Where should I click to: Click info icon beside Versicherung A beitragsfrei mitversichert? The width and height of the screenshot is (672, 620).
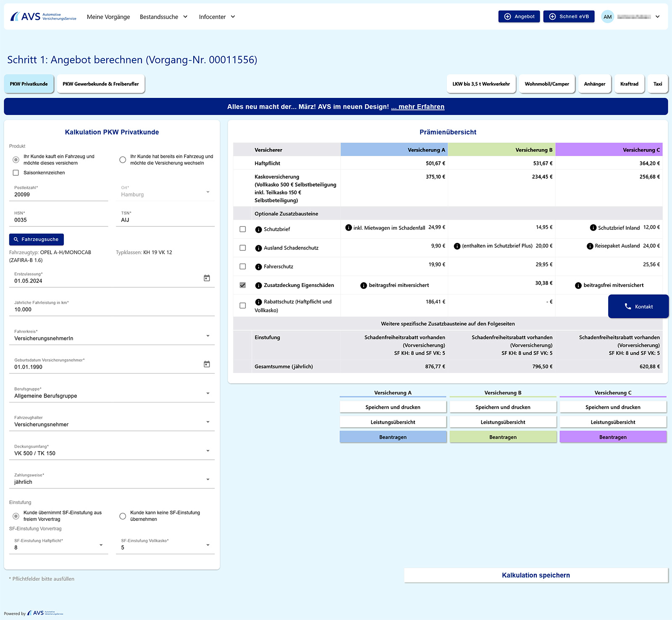pos(364,286)
